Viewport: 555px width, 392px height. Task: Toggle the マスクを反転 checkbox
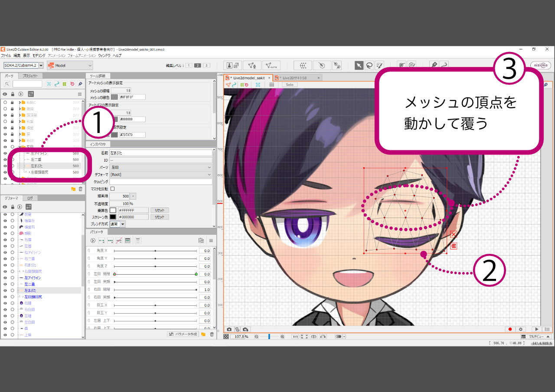tap(113, 189)
